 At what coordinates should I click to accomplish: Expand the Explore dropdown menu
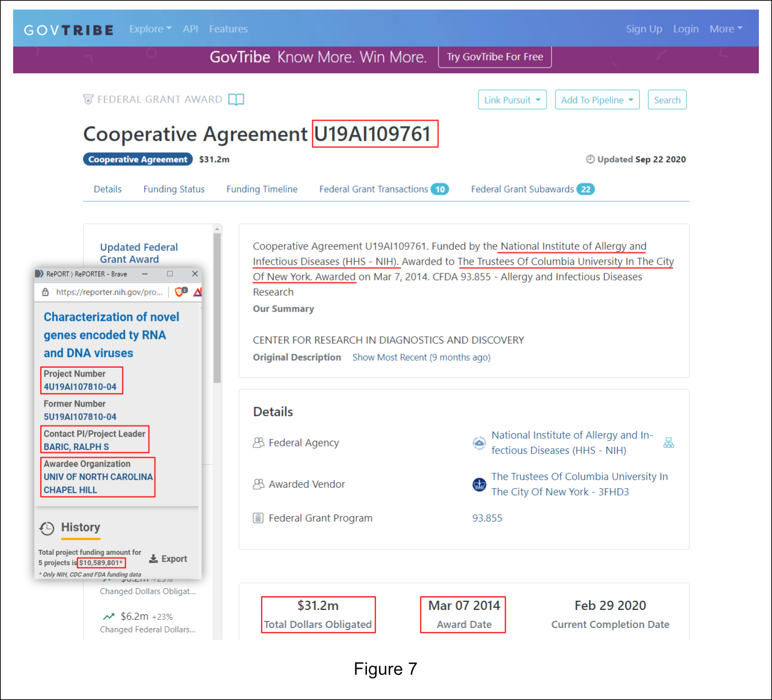tap(151, 29)
